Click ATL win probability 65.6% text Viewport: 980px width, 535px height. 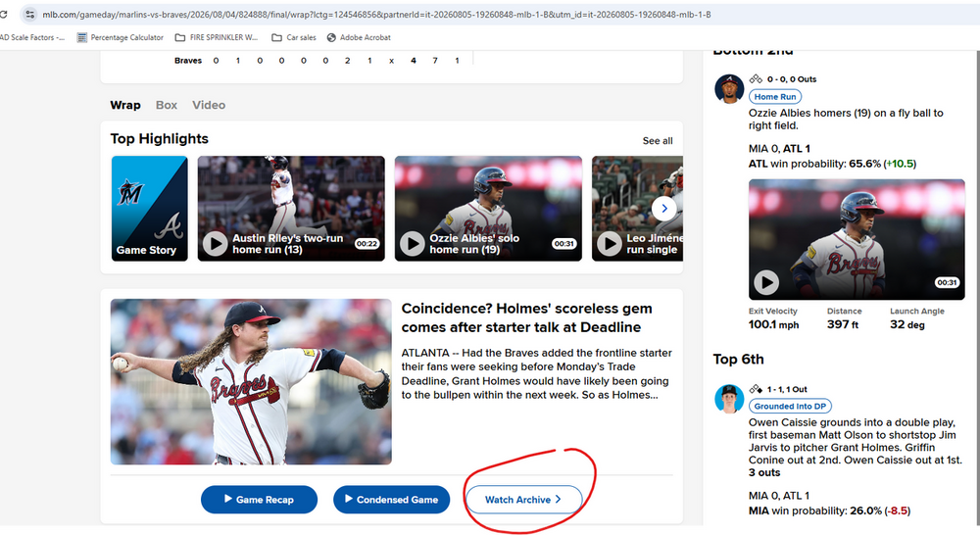832,164
